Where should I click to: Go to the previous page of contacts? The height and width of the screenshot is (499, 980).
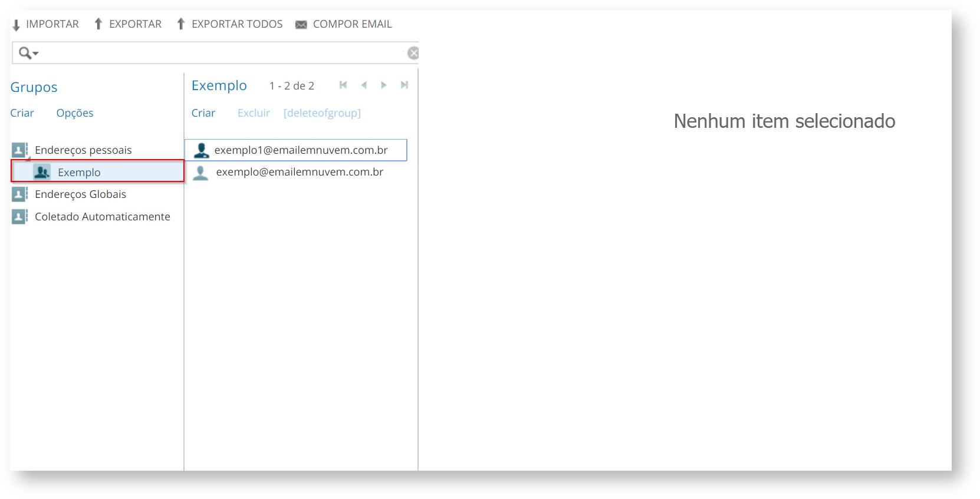tap(364, 85)
